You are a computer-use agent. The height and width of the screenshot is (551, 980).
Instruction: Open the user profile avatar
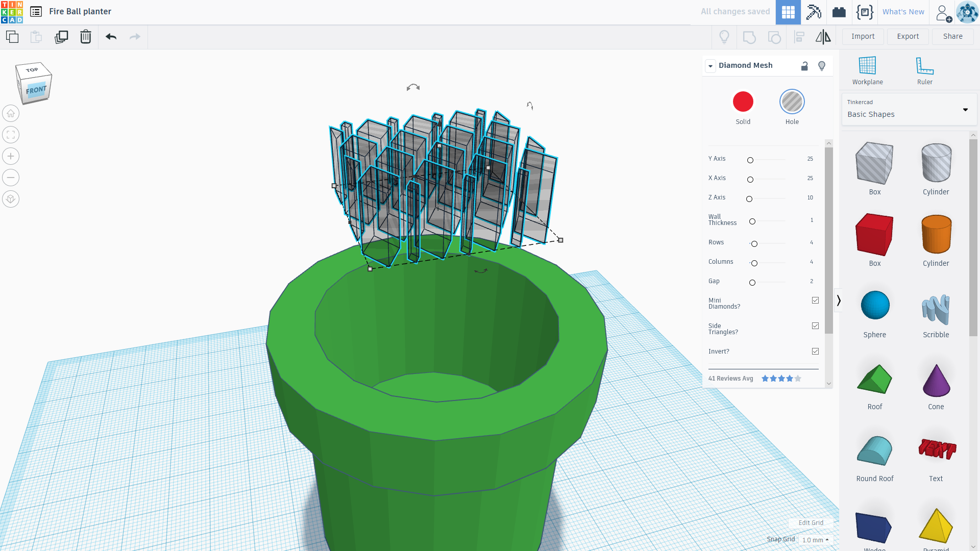click(x=967, y=12)
